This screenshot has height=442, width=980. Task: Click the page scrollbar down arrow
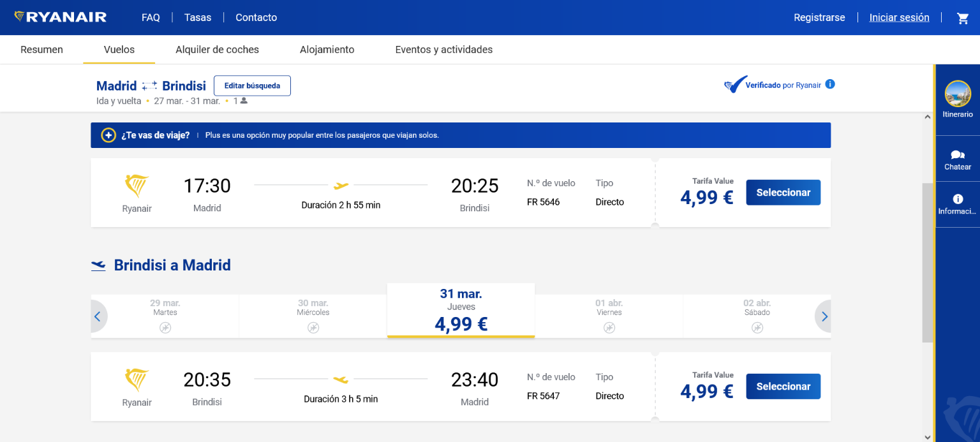click(x=928, y=437)
